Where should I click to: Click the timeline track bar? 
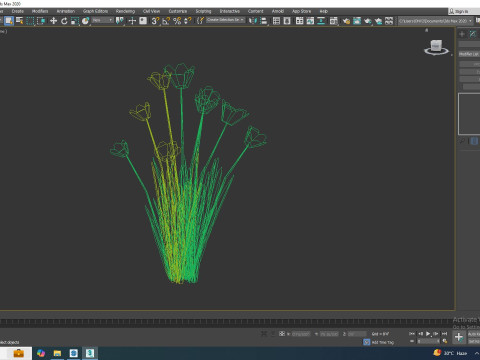pyautogui.click(x=227, y=322)
